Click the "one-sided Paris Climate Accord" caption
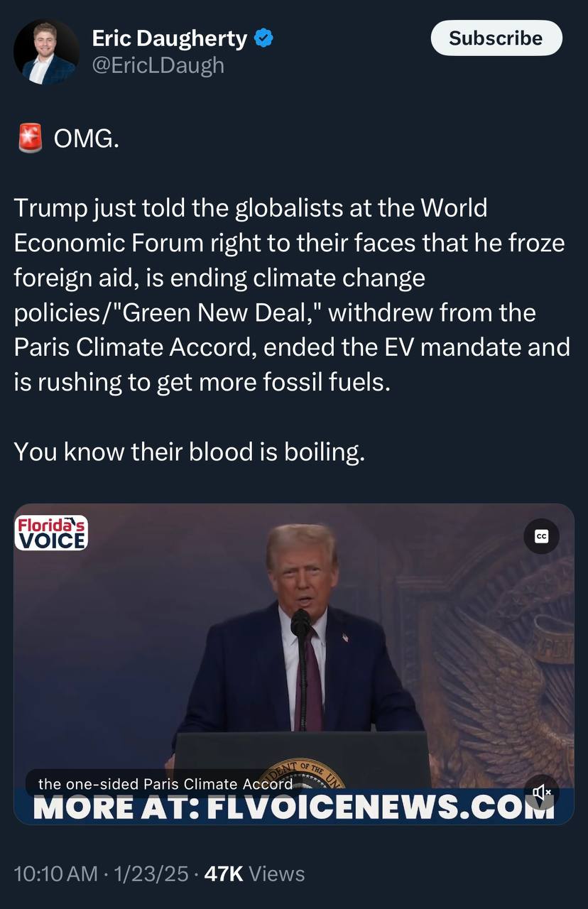 (165, 784)
